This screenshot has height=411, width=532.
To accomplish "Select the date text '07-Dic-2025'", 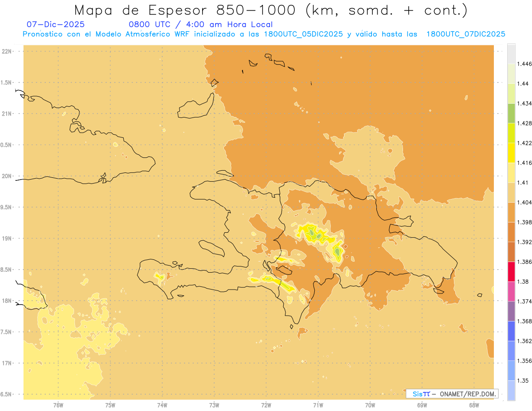I will point(56,25).
